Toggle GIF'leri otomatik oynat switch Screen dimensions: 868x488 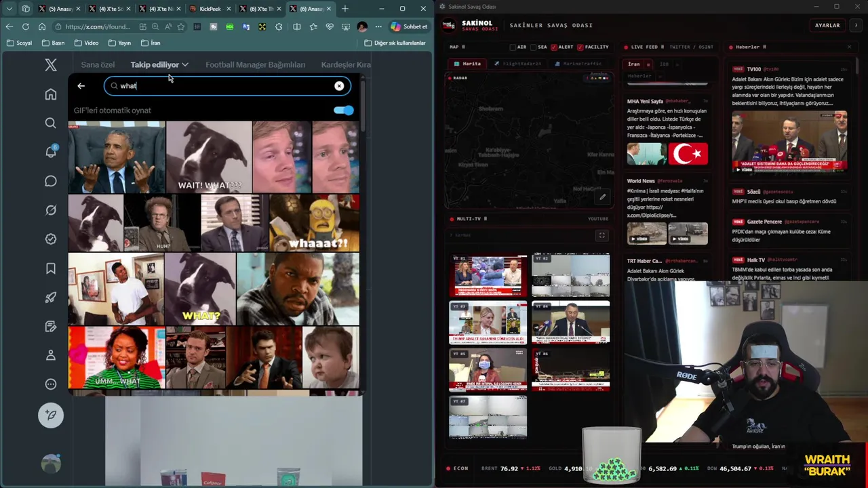pos(344,110)
